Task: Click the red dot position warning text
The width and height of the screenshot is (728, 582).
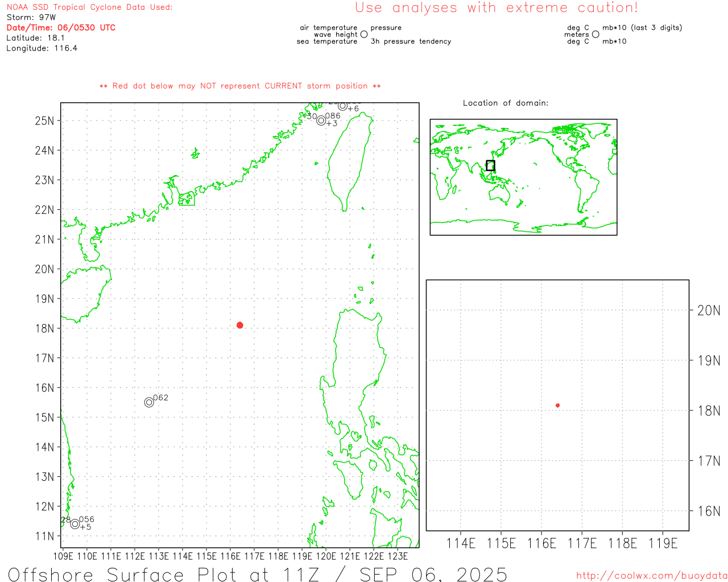Action: point(240,86)
